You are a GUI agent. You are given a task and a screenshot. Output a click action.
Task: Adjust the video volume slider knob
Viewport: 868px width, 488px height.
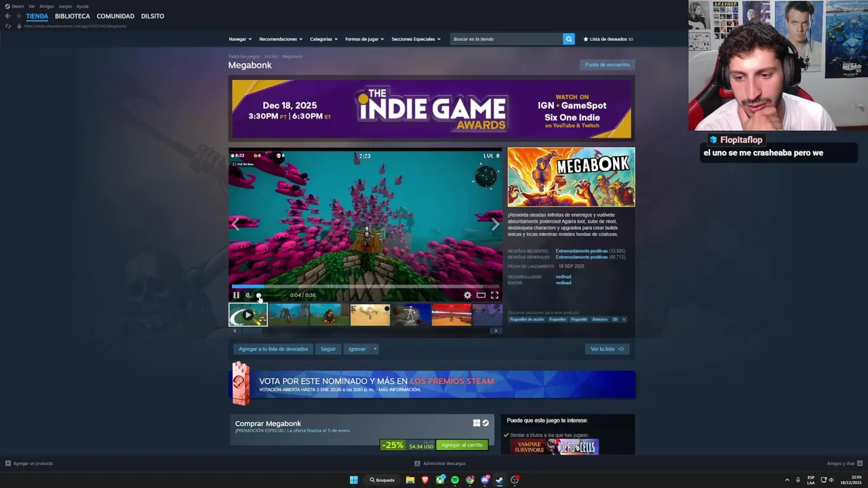(258, 295)
